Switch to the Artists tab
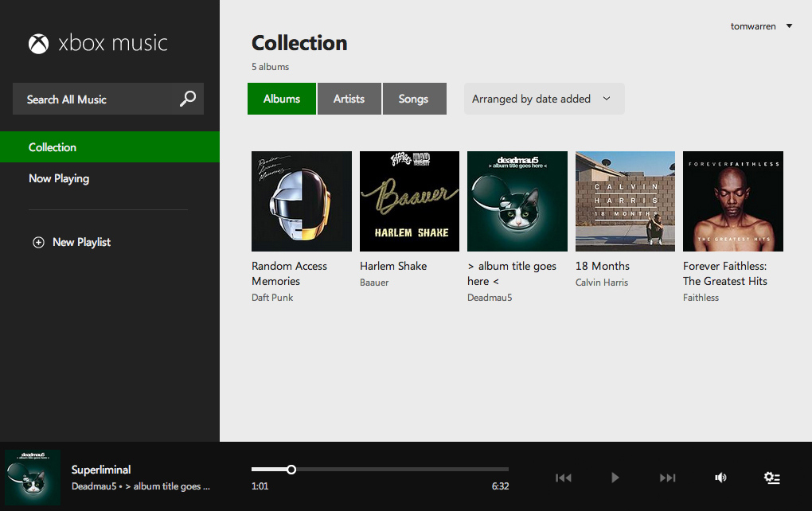The width and height of the screenshot is (812, 511). tap(349, 99)
